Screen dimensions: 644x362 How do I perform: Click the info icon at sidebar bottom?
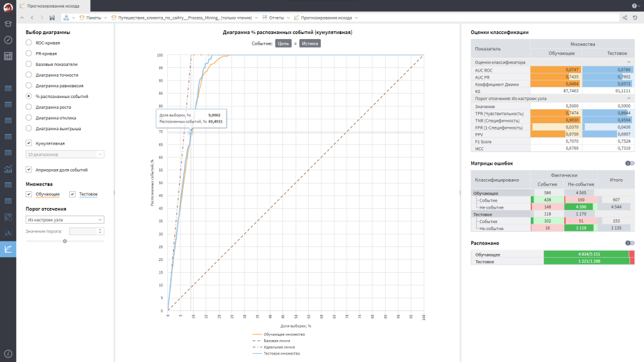click(x=8, y=353)
